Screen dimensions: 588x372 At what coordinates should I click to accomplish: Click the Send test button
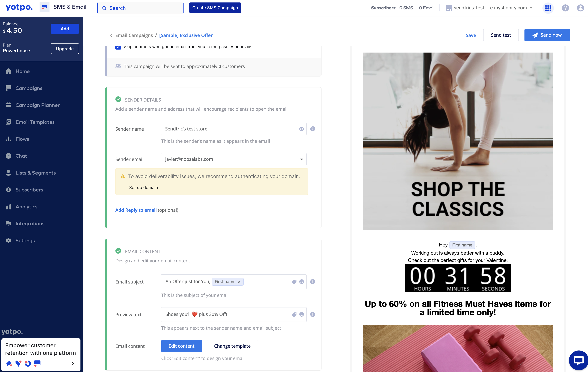tap(501, 35)
